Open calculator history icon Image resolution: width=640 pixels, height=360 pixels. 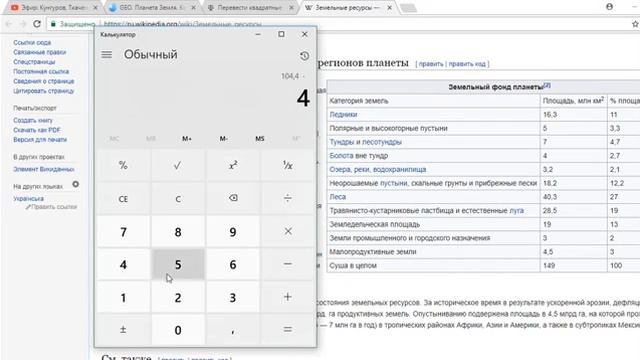point(304,56)
